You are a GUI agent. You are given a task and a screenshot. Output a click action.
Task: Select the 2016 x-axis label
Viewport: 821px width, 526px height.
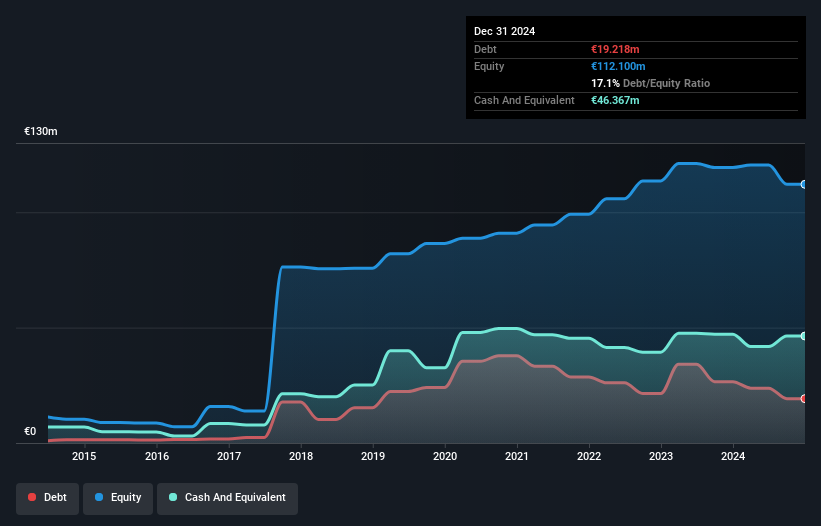point(157,456)
